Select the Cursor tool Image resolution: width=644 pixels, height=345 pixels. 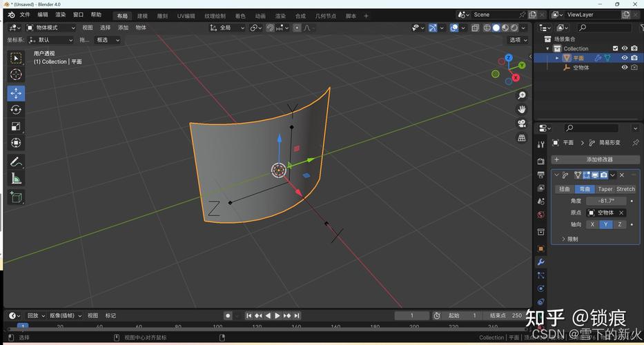[x=16, y=75]
